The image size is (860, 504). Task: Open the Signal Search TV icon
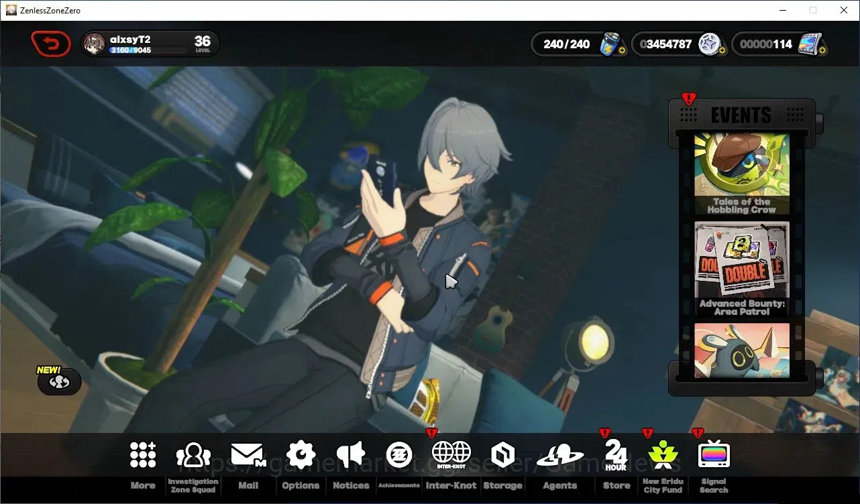click(714, 455)
